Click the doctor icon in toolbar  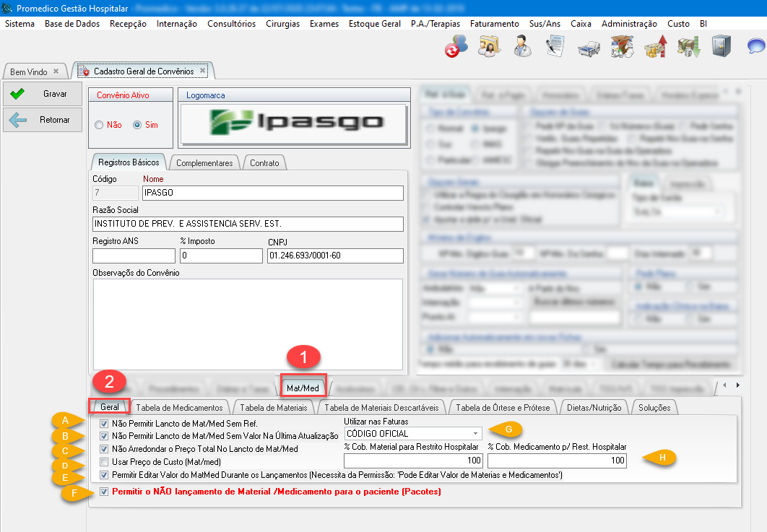pyautogui.click(x=522, y=47)
